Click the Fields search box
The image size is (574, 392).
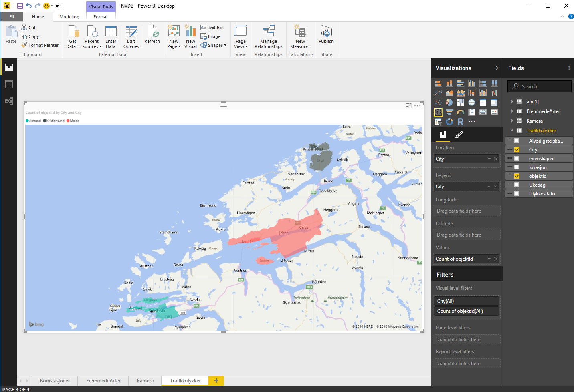pos(540,86)
